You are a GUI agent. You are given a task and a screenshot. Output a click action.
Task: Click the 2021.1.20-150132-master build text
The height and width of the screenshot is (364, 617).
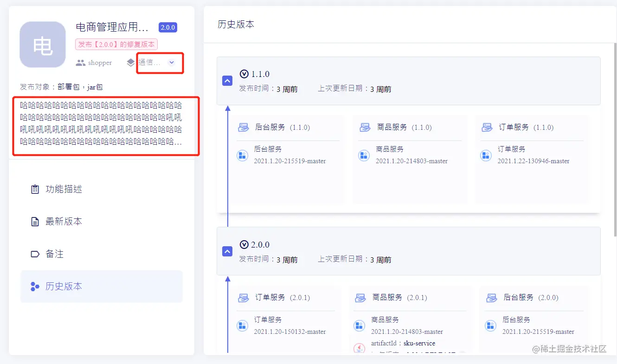(290, 332)
